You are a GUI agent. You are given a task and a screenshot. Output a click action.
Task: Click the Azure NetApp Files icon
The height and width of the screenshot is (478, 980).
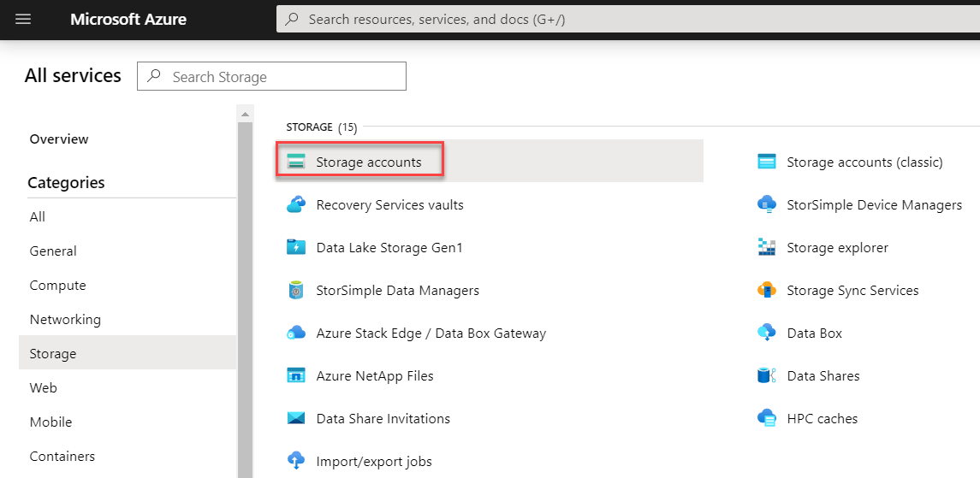click(295, 375)
